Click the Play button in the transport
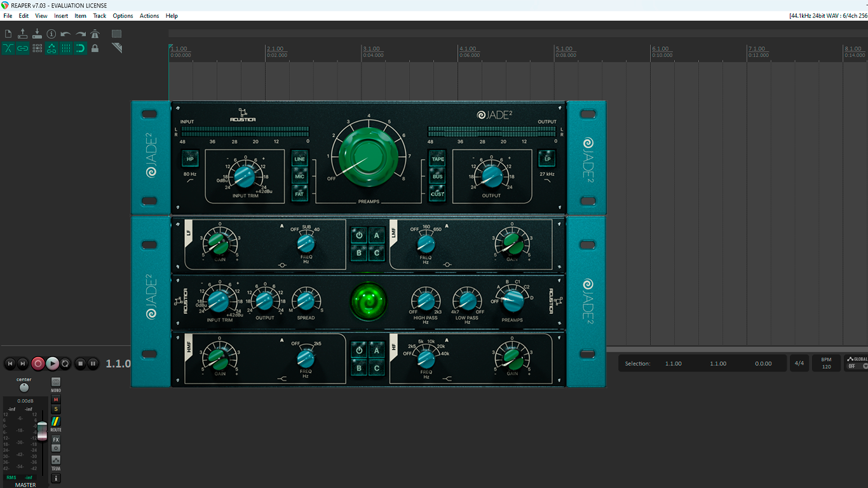The image size is (868, 488). coord(52,363)
